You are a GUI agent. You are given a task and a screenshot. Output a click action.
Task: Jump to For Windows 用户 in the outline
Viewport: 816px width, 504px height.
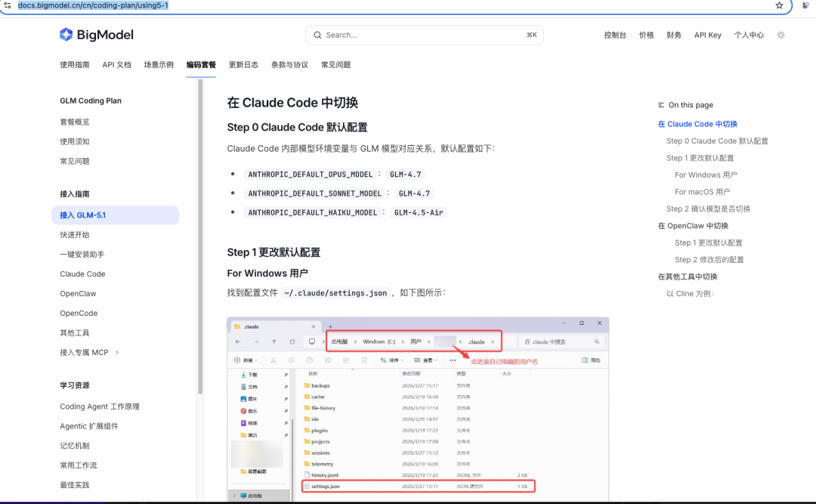tap(706, 175)
